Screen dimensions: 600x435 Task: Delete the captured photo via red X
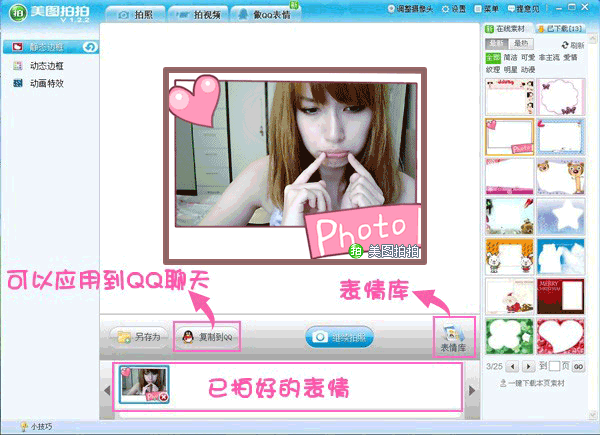coord(164,397)
